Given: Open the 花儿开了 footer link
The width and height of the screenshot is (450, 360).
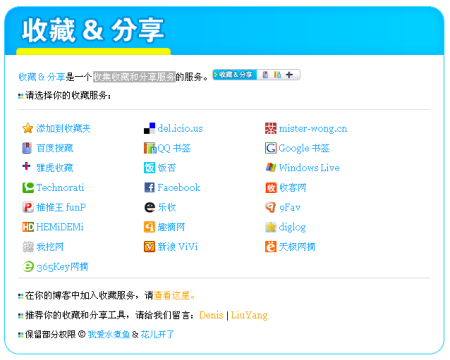Looking at the screenshot, I should [x=157, y=334].
